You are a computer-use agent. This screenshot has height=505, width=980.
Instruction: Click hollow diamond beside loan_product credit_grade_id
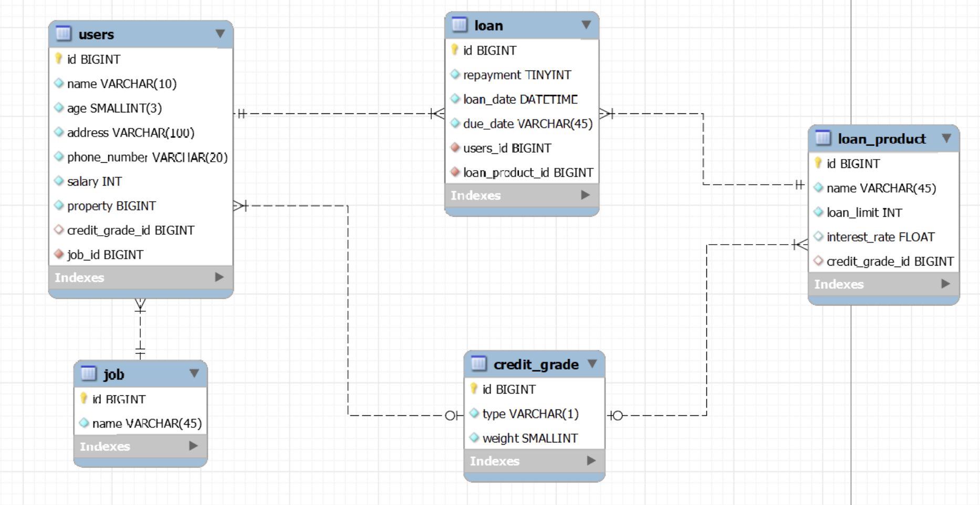tap(818, 260)
